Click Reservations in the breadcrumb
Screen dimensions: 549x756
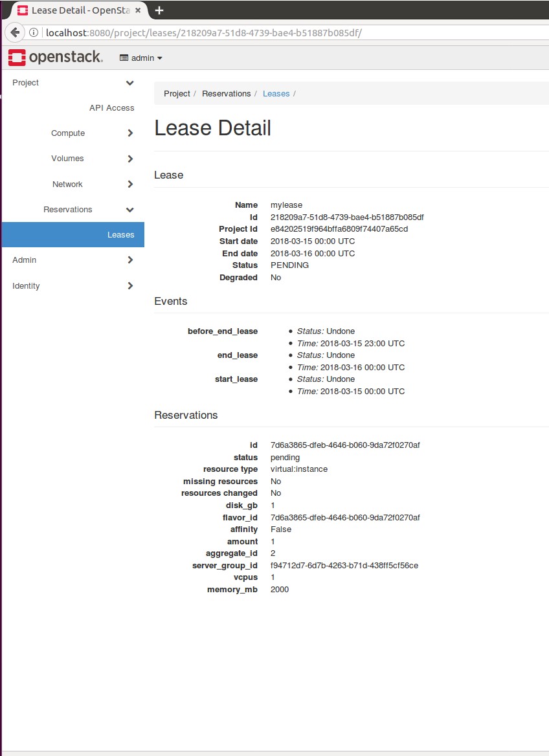pyautogui.click(x=226, y=94)
